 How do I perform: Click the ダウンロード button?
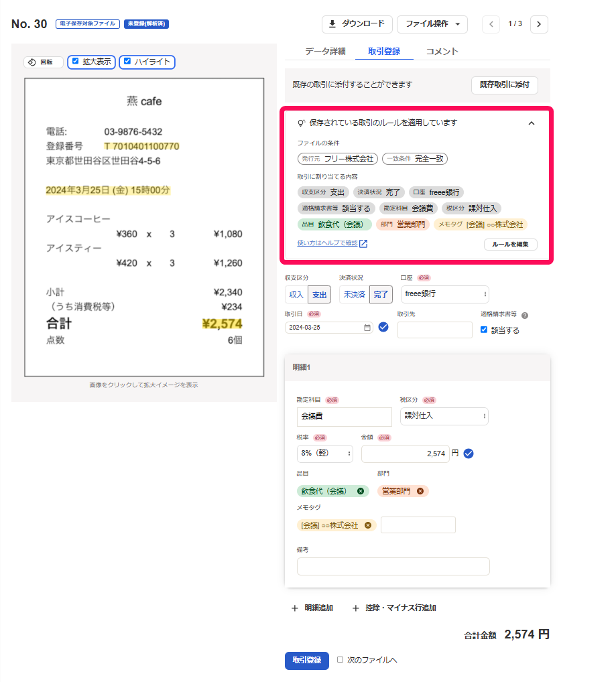click(357, 24)
